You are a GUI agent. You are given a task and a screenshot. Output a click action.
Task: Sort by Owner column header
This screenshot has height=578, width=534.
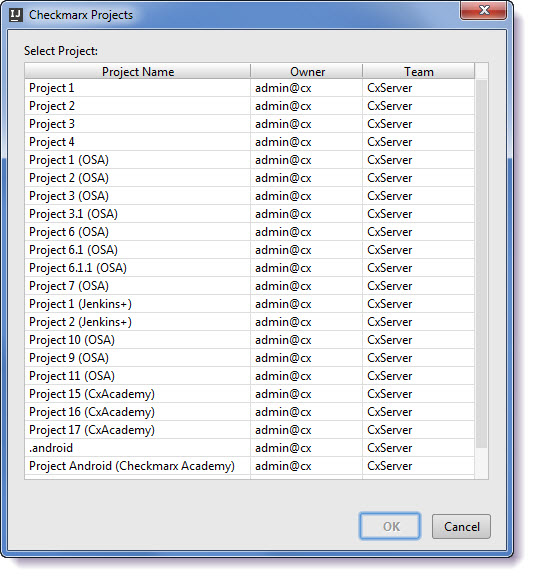tap(307, 72)
